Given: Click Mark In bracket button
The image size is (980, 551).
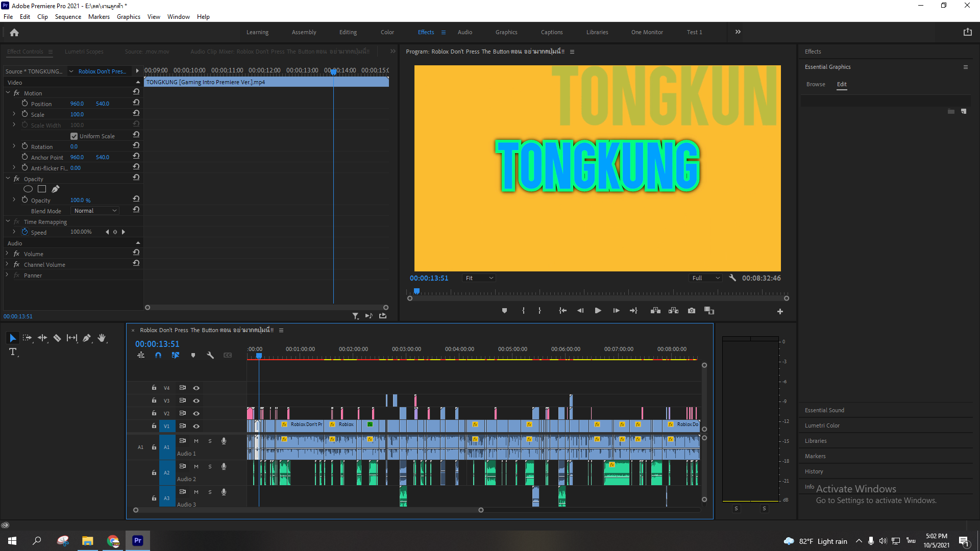Looking at the screenshot, I should point(523,311).
